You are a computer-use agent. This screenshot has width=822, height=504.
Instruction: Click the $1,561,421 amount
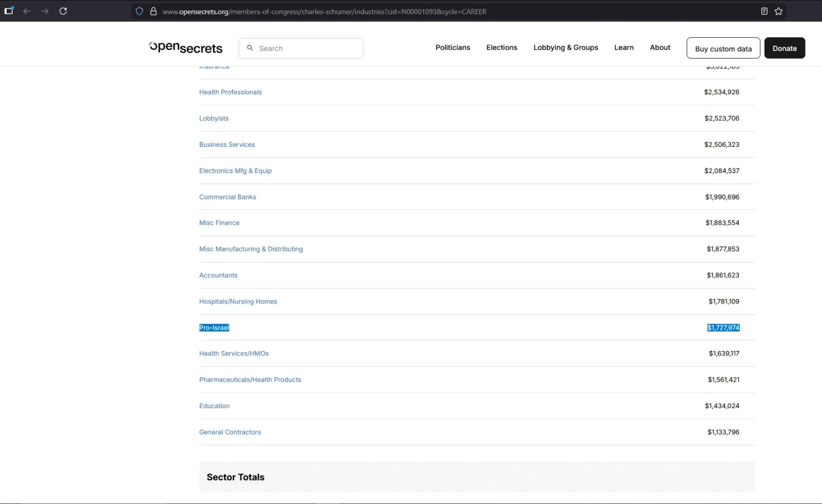pos(723,380)
